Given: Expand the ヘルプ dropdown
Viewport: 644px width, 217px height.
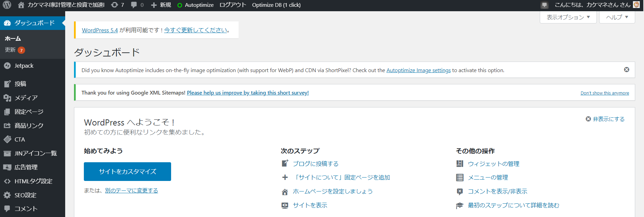Looking at the screenshot, I should coord(617,17).
